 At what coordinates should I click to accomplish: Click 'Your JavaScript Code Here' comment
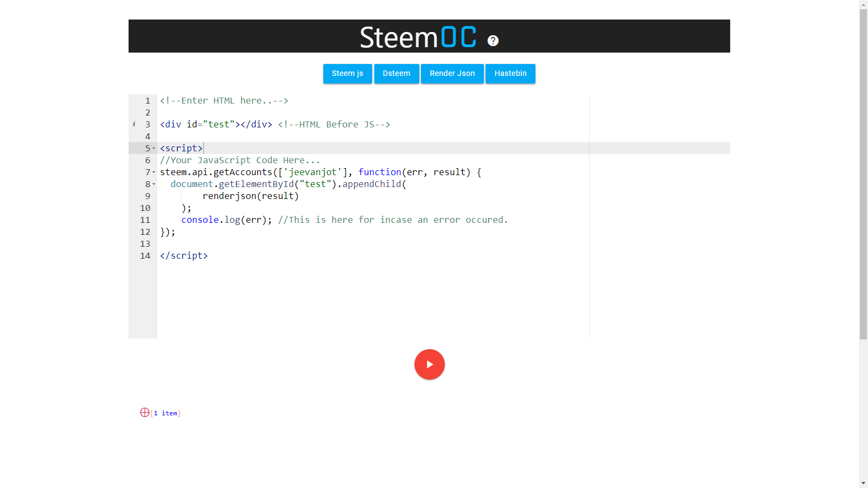click(240, 160)
